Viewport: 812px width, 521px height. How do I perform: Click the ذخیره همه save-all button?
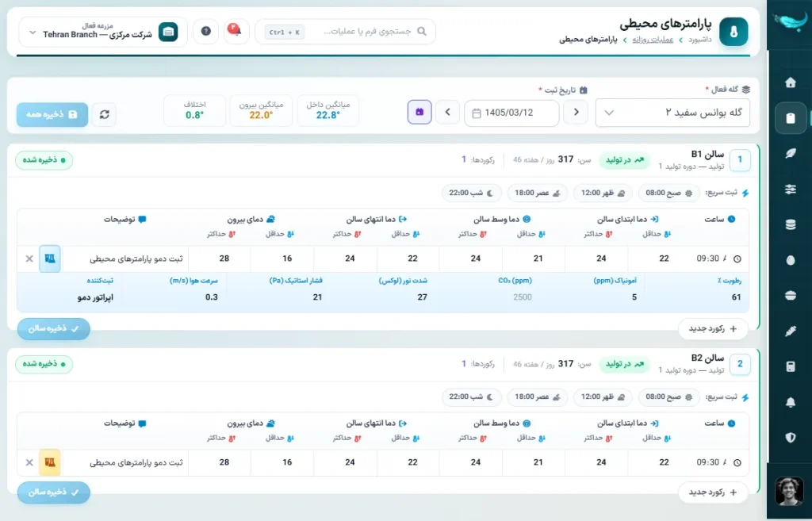click(52, 114)
